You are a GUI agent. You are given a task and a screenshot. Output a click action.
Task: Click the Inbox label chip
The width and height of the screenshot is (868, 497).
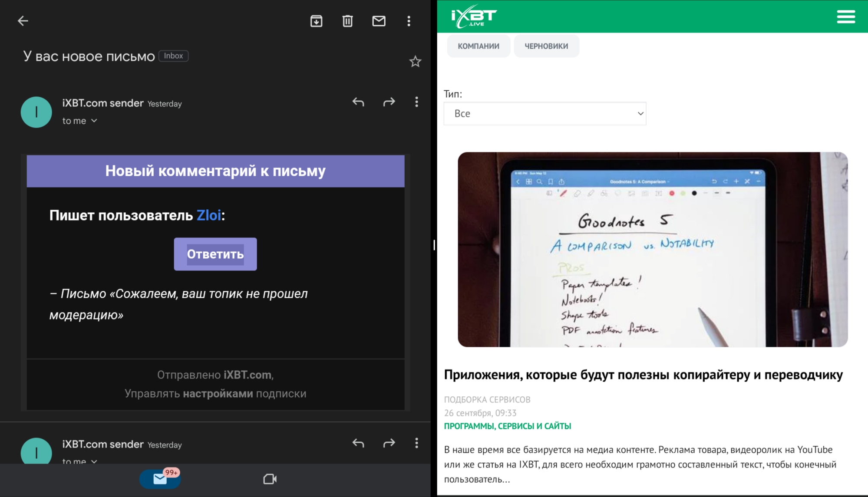point(173,56)
